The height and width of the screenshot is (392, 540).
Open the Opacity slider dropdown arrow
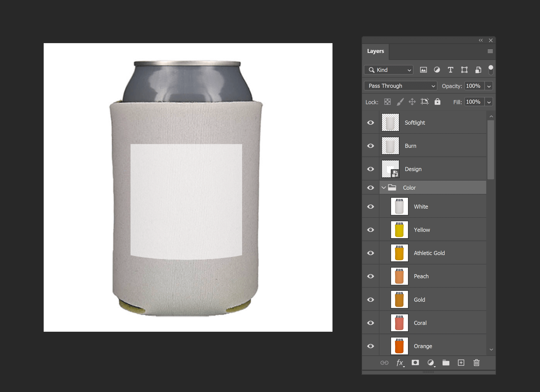[489, 86]
